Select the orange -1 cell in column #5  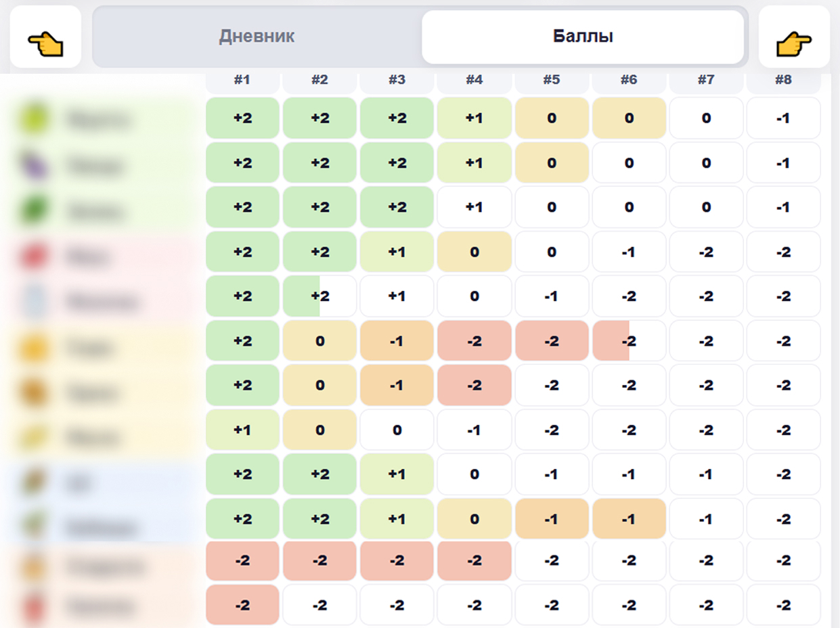[552, 520]
